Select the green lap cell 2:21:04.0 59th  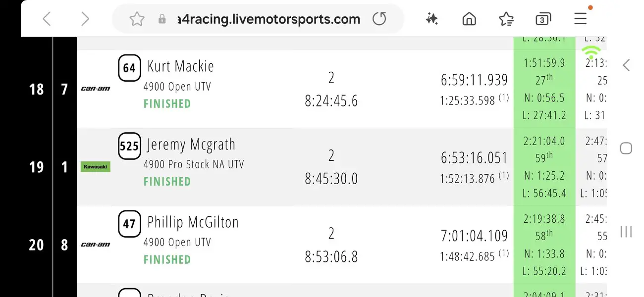544,167
